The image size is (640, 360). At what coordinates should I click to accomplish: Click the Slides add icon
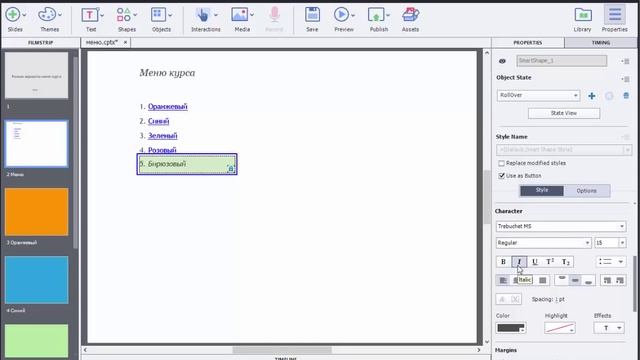[12, 15]
